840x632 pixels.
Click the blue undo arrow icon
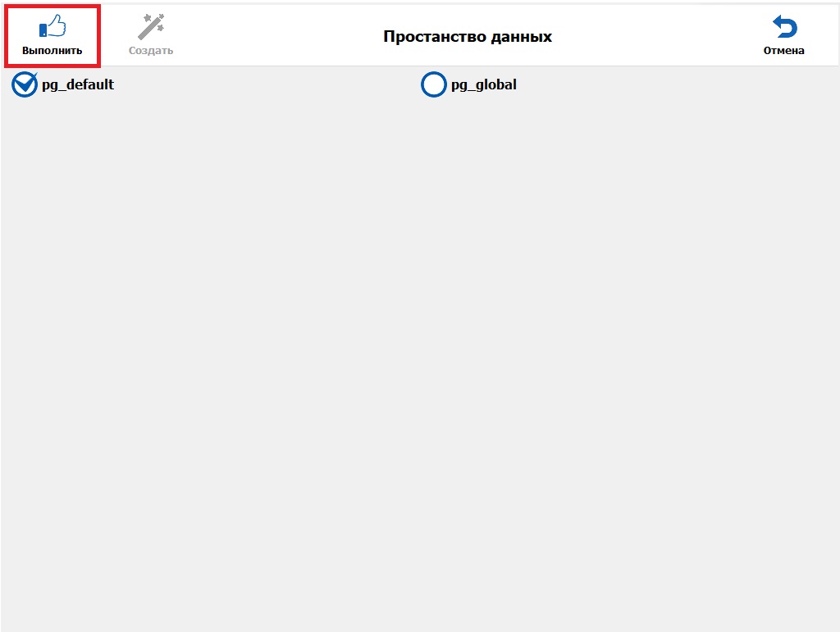(784, 27)
